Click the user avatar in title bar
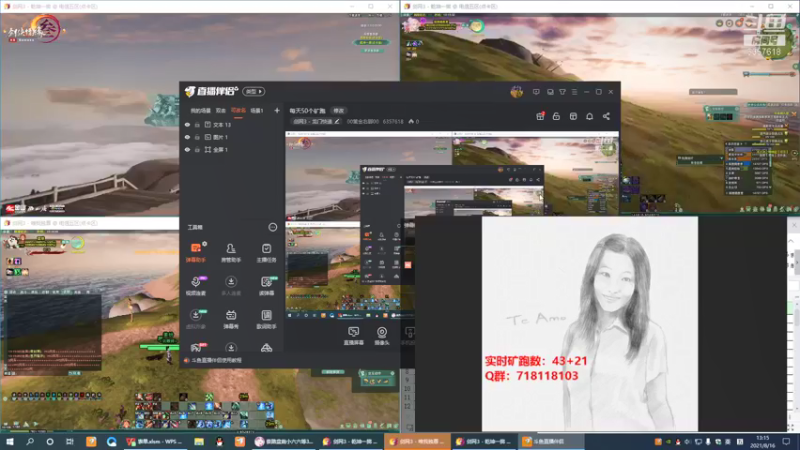The width and height of the screenshot is (800, 450). tap(516, 92)
